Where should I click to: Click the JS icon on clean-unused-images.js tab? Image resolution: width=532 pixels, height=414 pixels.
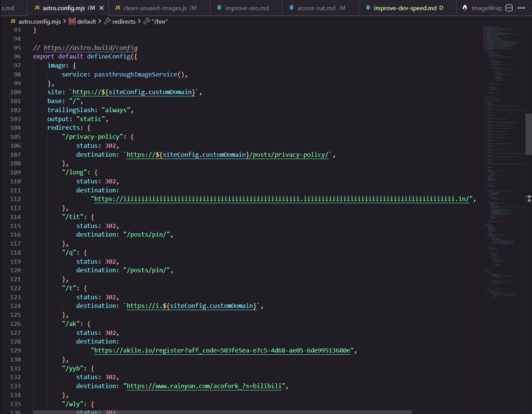pyautogui.click(x=118, y=8)
